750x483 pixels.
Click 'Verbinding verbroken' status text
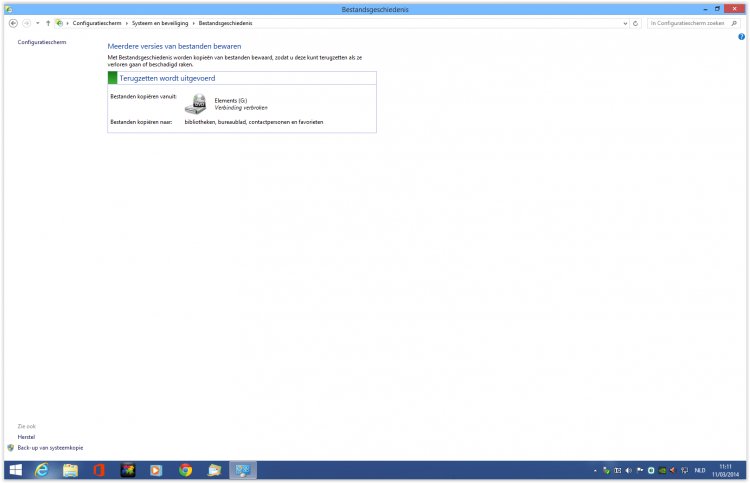coord(241,108)
